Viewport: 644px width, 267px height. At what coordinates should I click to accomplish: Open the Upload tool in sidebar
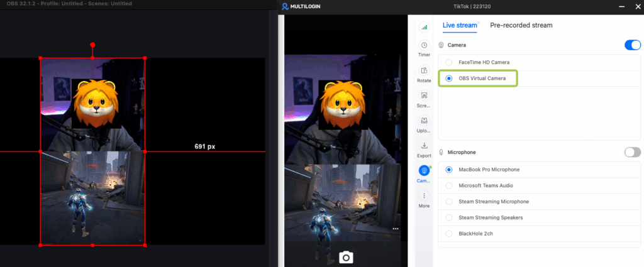[425, 124]
